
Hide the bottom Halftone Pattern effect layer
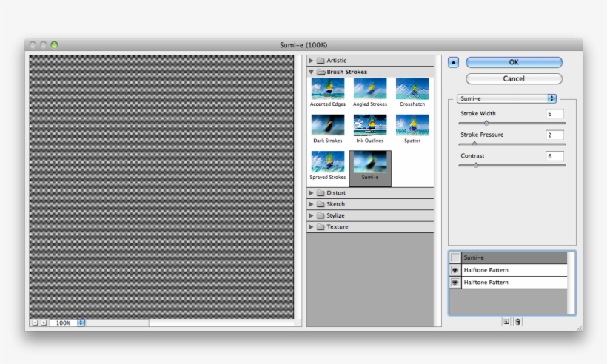click(455, 283)
